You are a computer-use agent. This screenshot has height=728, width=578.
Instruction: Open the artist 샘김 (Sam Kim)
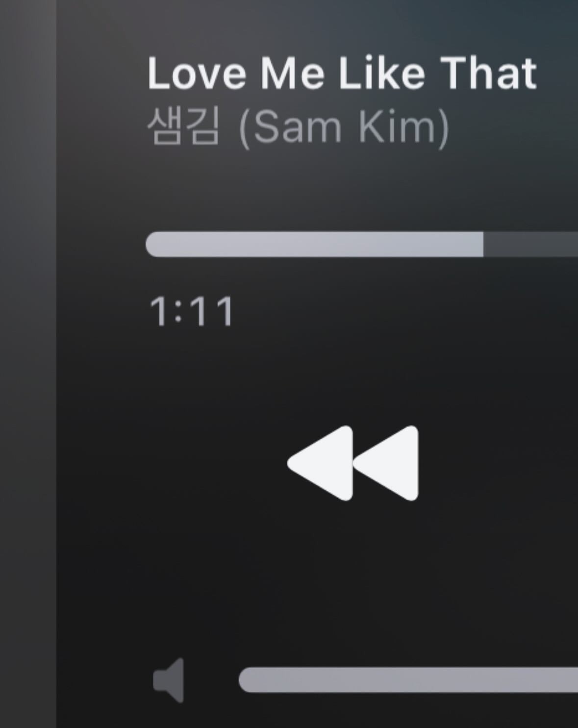[298, 126]
